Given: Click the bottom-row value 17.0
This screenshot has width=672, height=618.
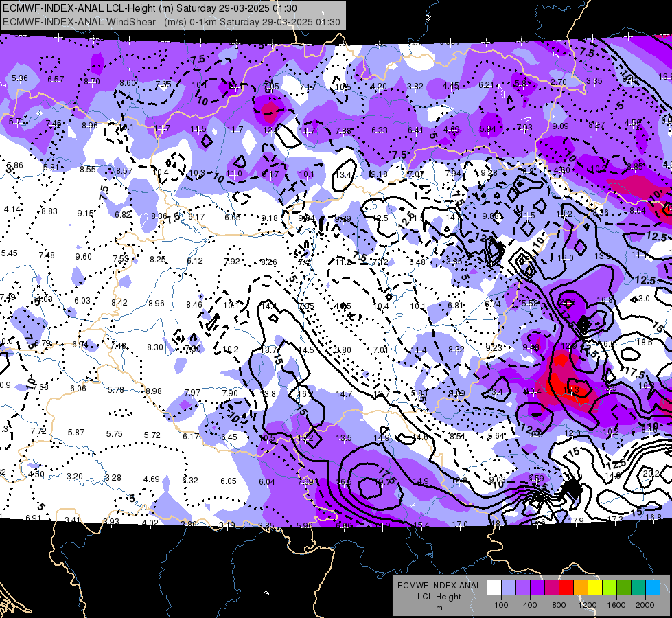Looking at the screenshot, I should [x=460, y=524].
